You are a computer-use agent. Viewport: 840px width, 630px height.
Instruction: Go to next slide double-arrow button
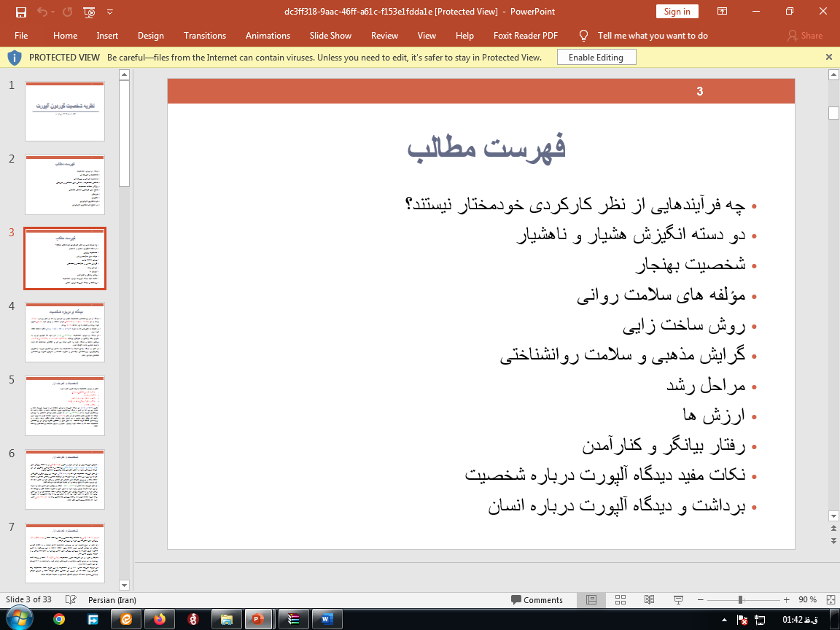pyautogui.click(x=833, y=541)
